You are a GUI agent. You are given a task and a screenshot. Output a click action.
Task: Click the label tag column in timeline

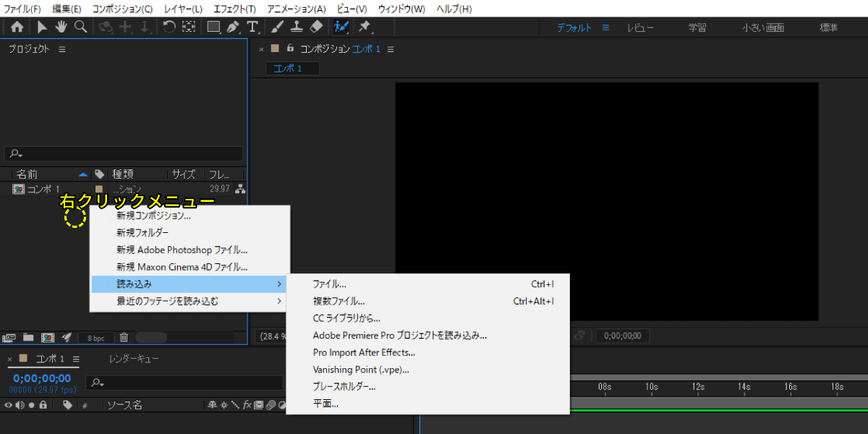click(x=67, y=405)
